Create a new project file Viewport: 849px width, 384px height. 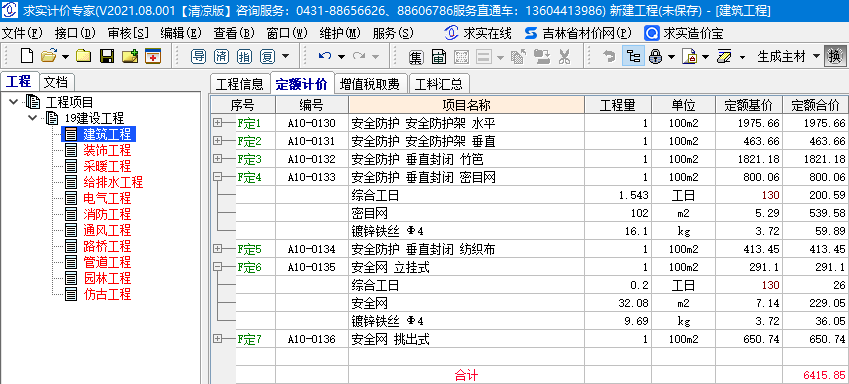click(27, 56)
